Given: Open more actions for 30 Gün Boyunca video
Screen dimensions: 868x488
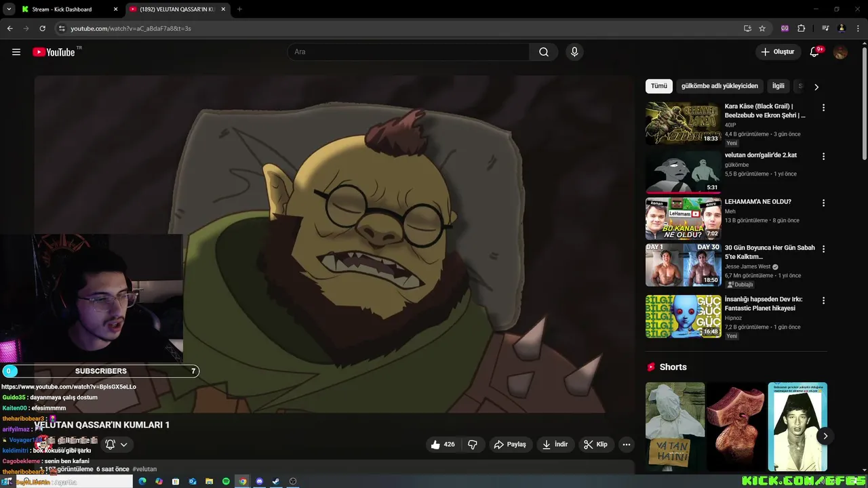Looking at the screenshot, I should 823,249.
